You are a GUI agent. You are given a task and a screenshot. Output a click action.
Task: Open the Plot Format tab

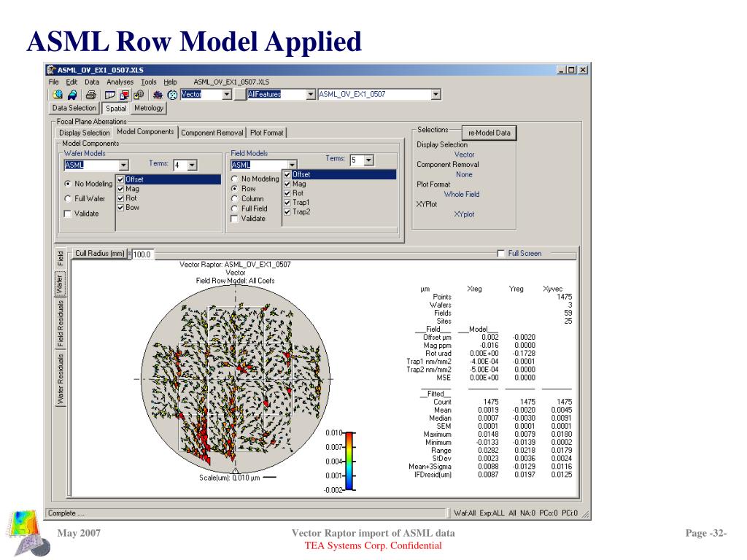point(267,133)
